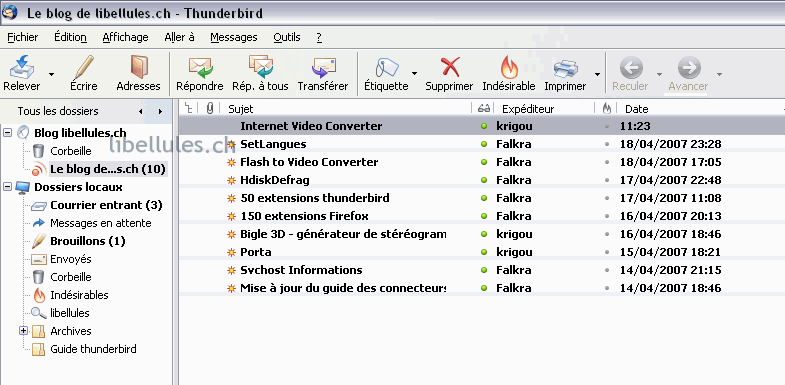Open the Étiquette dropdown arrow
Screen dimensions: 785x385
click(415, 74)
